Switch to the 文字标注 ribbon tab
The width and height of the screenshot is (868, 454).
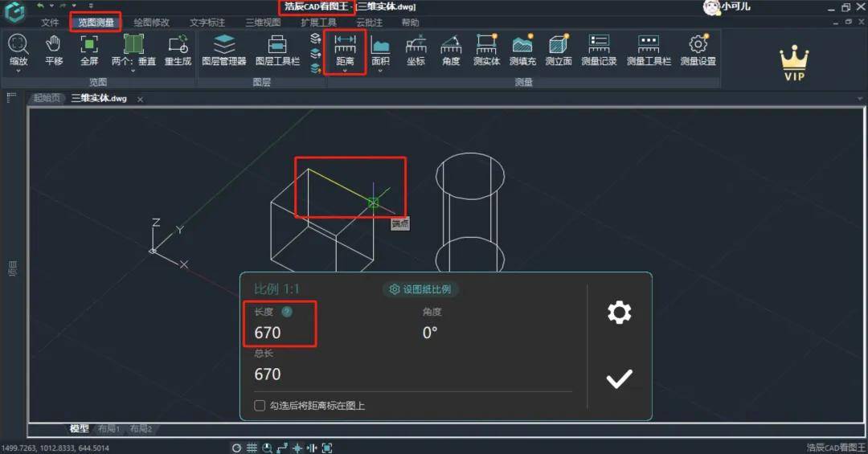tap(207, 22)
